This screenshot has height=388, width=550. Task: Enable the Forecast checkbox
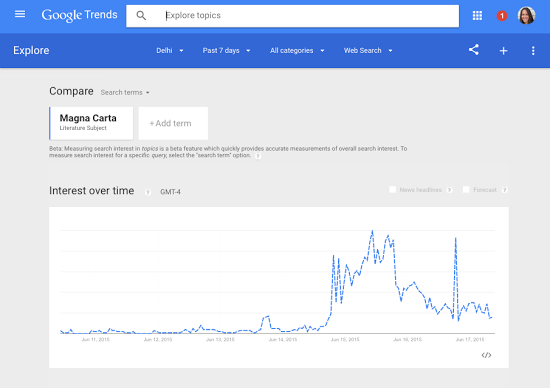click(466, 190)
